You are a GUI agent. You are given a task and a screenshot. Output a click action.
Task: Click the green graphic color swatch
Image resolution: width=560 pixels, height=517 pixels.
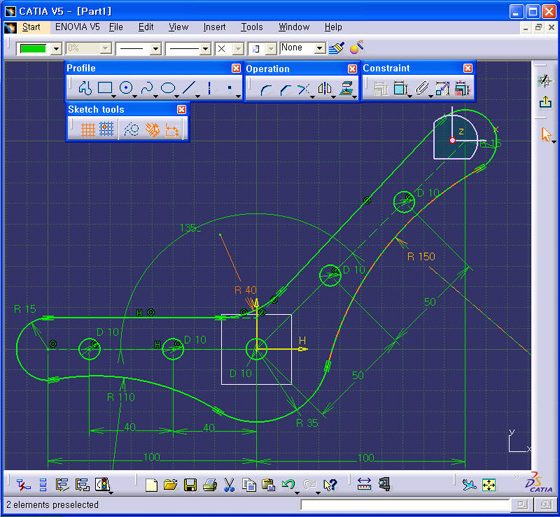tap(33, 49)
